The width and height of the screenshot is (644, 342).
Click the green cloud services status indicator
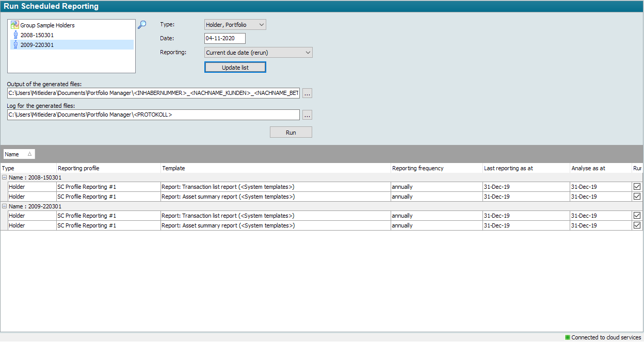[x=568, y=337]
